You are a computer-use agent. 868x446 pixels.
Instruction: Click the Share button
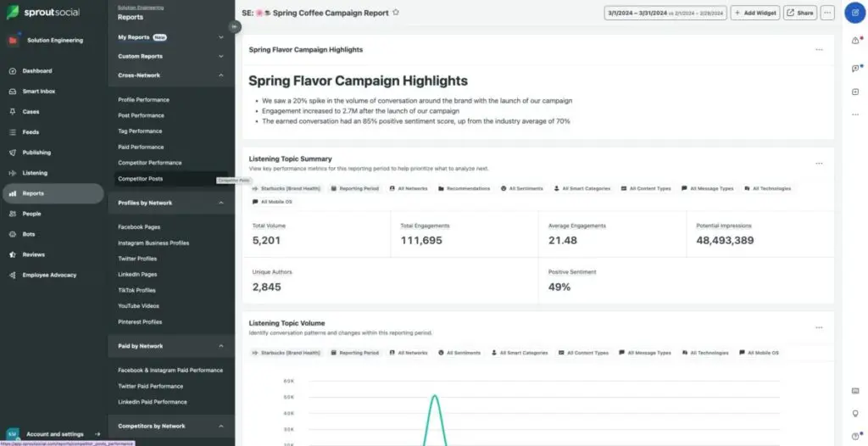pyautogui.click(x=799, y=13)
